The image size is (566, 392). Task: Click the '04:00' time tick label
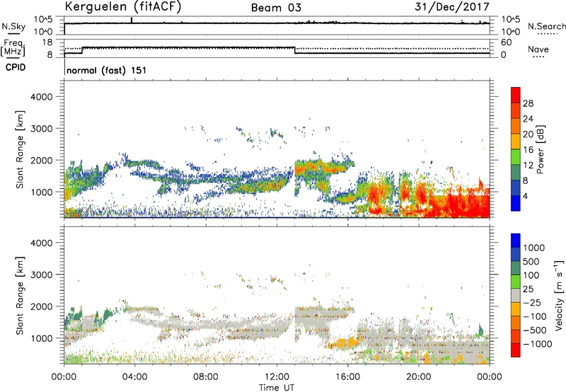tap(134, 377)
